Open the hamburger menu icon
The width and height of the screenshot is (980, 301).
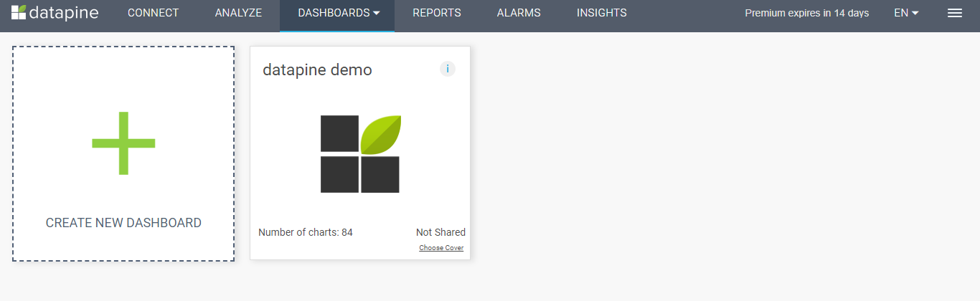(x=955, y=13)
